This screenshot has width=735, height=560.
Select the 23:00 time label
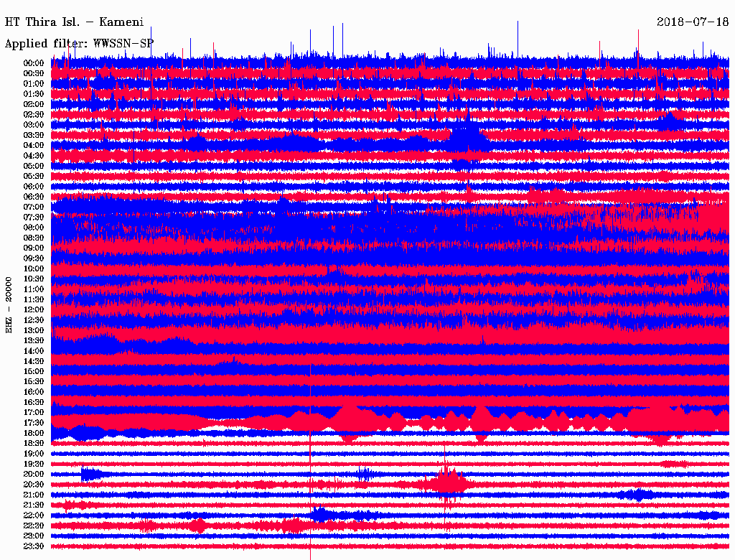[34, 536]
